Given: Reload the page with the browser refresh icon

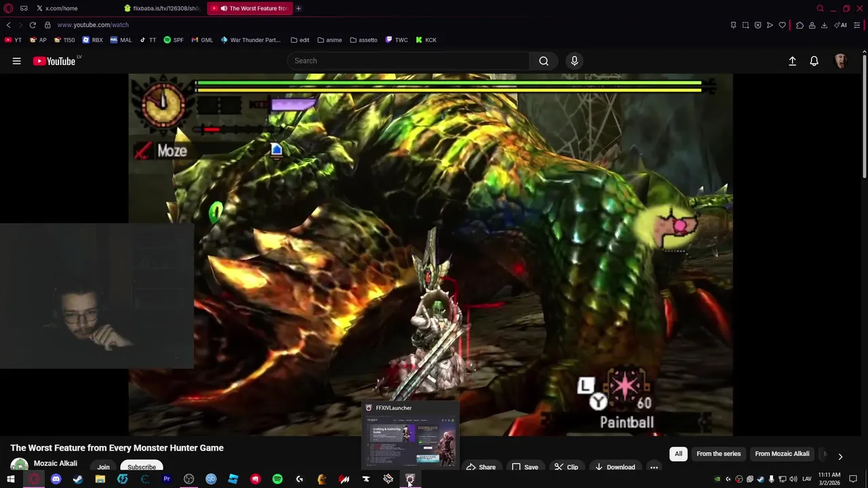Looking at the screenshot, I should tap(33, 25).
